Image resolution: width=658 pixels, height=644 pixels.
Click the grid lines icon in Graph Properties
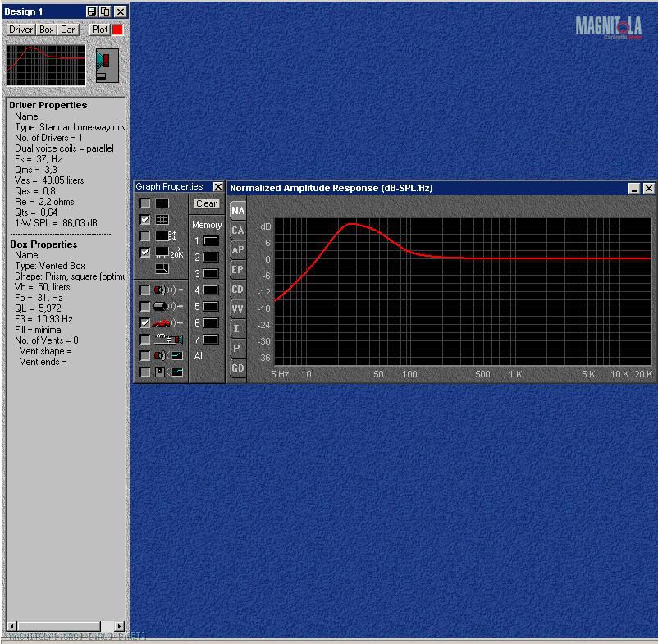[162, 220]
